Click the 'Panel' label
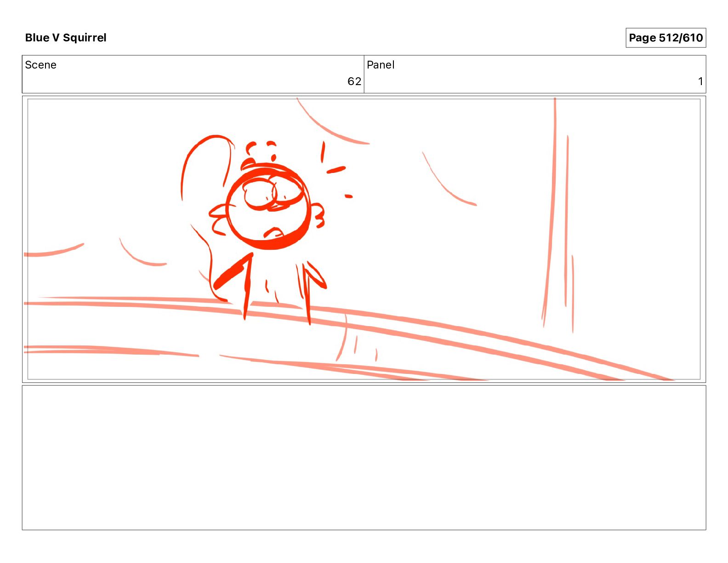The height and width of the screenshot is (563, 728). pos(381,65)
